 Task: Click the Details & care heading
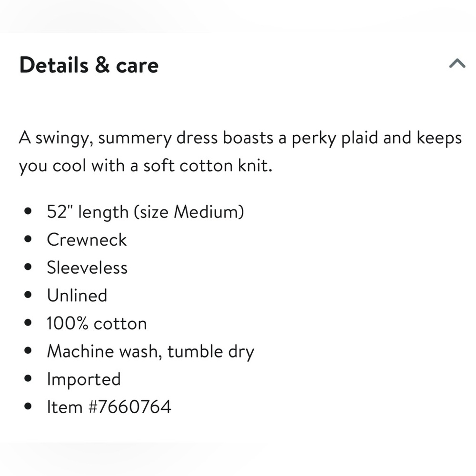click(x=89, y=65)
